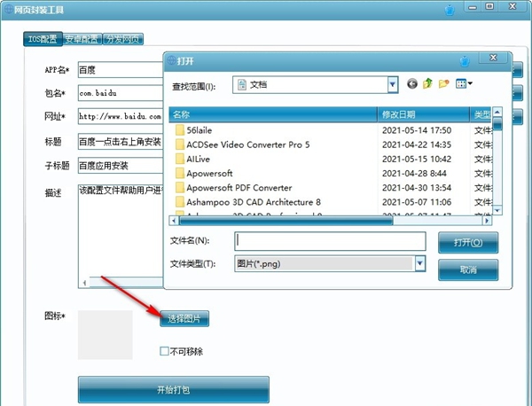Viewport: 532px width, 406px height.
Task: Click the 56laile folder icon
Action: click(x=179, y=130)
